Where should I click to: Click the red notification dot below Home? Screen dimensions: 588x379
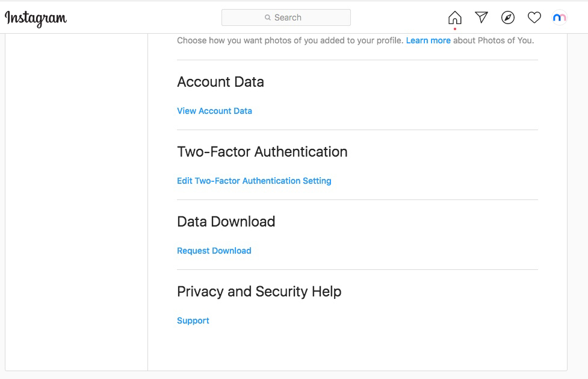pos(454,29)
